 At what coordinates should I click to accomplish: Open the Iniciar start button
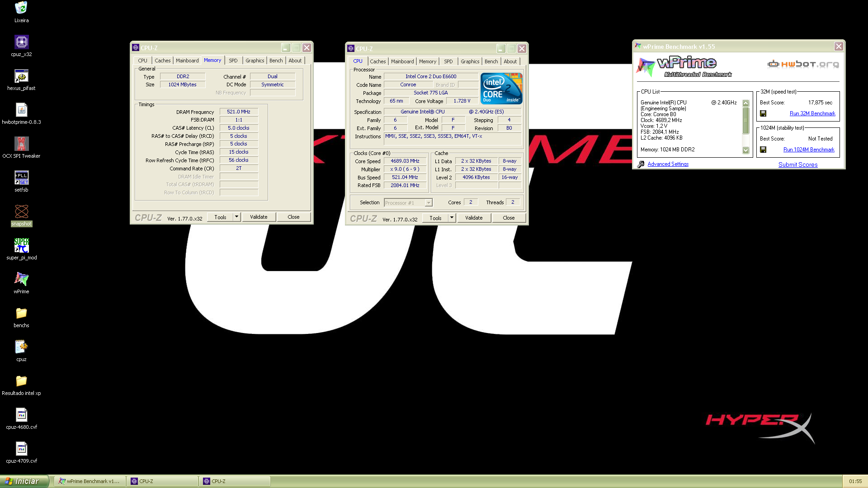24,481
